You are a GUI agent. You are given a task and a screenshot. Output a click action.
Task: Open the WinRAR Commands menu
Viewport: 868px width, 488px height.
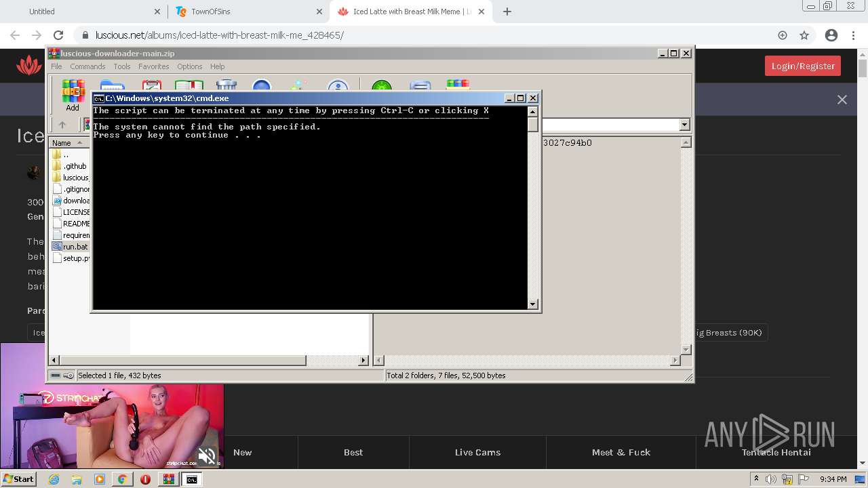(87, 66)
